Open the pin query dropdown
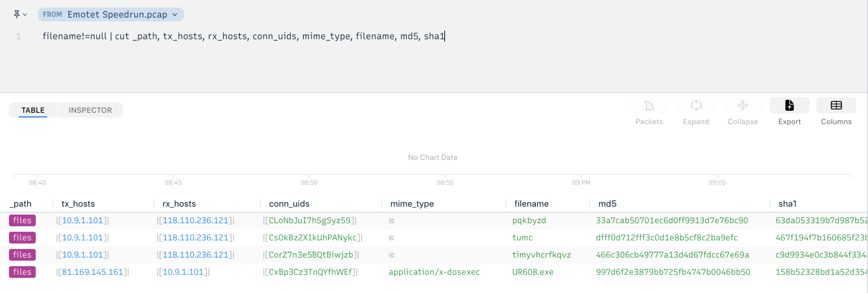The width and height of the screenshot is (868, 293). [20, 14]
